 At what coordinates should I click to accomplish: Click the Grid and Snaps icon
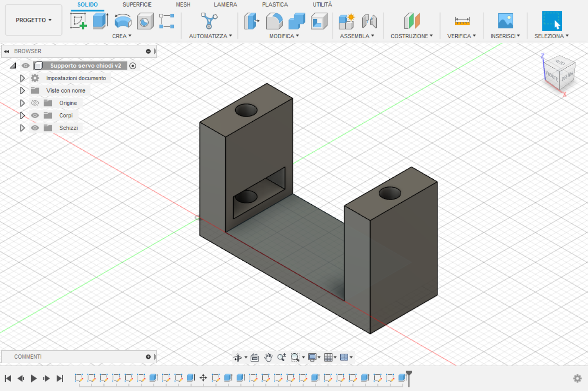[328, 357]
